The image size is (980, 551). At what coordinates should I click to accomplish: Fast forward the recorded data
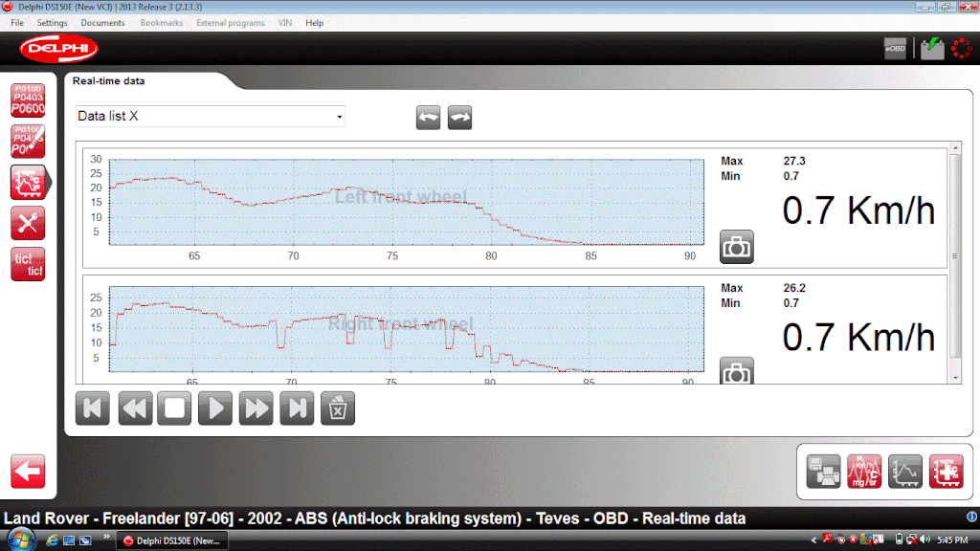coord(256,408)
